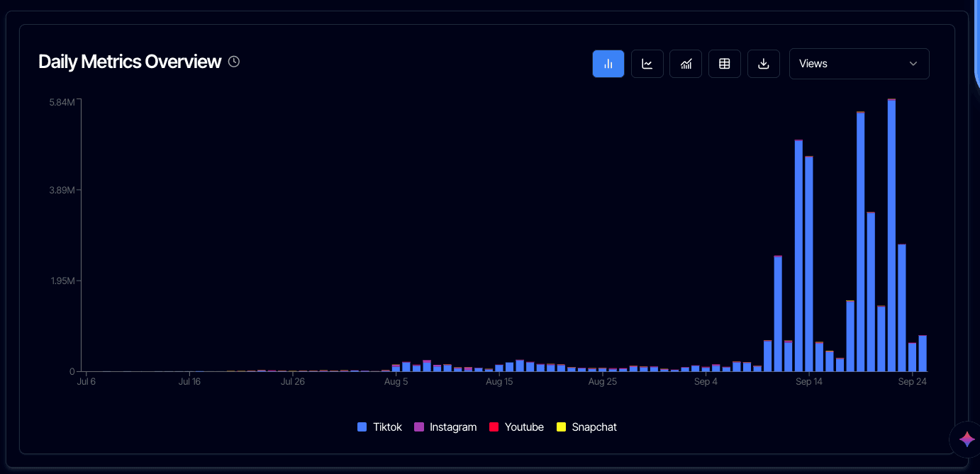Screen dimensions: 980x474
Task: Click the Aug 5 x-axis label
Action: coord(396,381)
